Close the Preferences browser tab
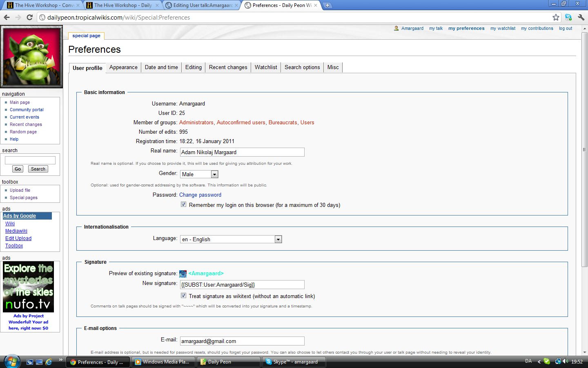Screen dimensions: 588x368 click(x=316, y=5)
